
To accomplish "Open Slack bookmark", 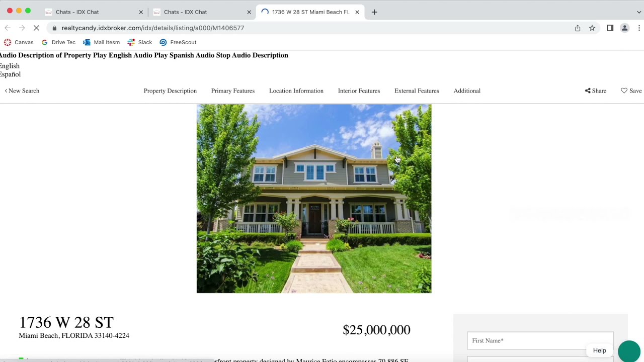I will click(140, 43).
